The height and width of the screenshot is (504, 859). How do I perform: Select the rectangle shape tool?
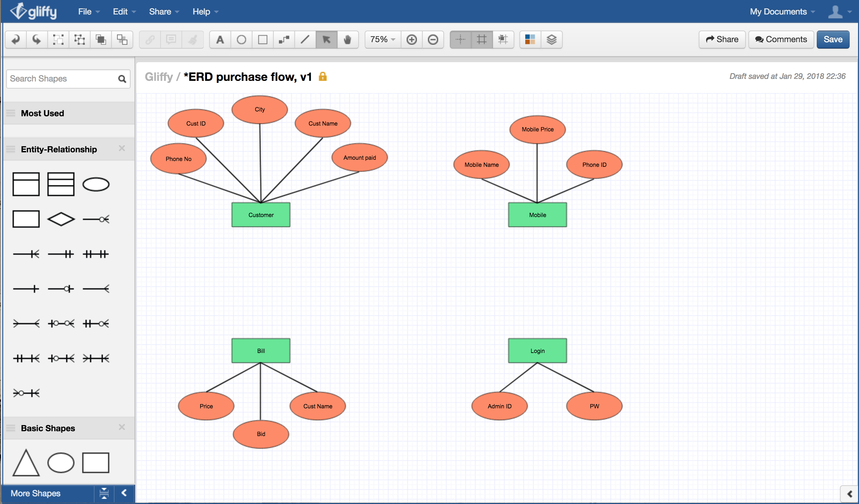click(x=262, y=38)
